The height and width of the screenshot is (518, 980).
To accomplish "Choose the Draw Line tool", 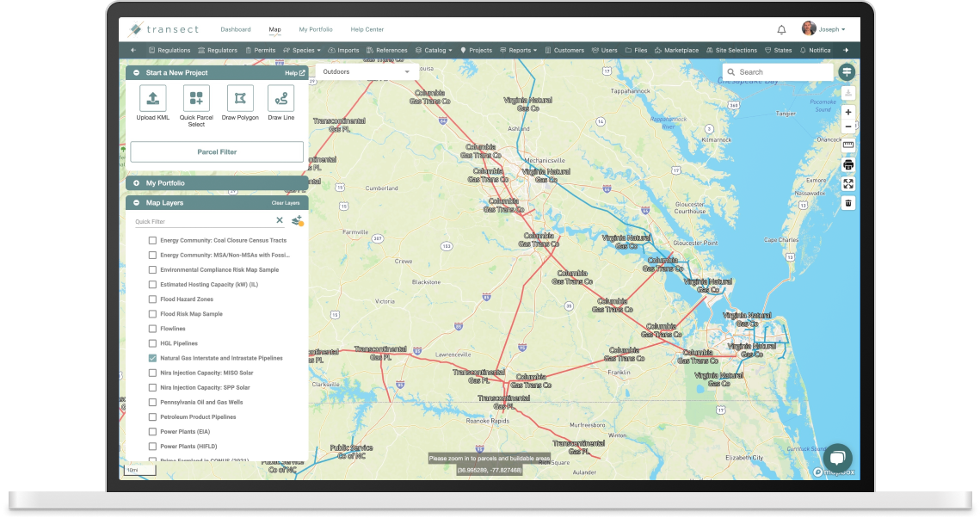I will 280,98.
